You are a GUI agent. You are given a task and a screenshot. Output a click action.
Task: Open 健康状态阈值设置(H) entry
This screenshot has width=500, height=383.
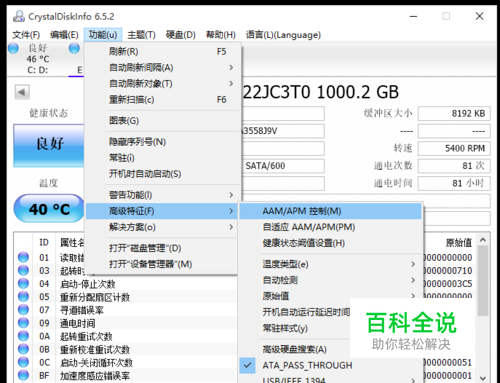coord(331,243)
